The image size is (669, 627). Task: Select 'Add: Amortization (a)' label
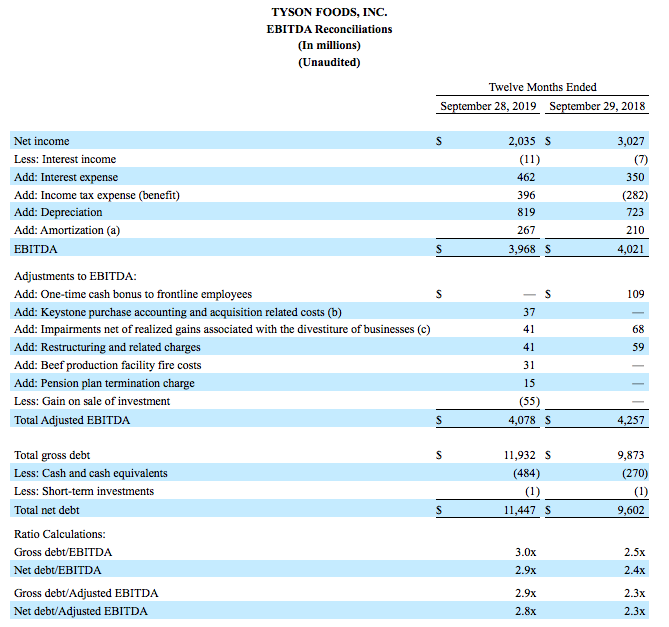(67, 230)
